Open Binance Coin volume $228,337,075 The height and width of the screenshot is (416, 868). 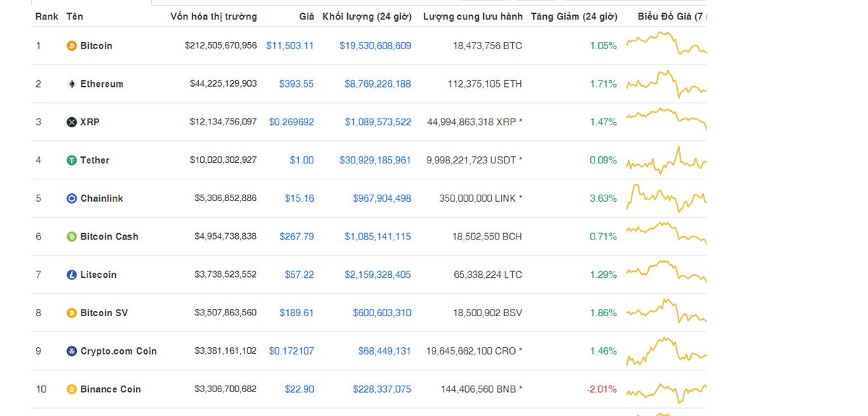click(x=382, y=389)
